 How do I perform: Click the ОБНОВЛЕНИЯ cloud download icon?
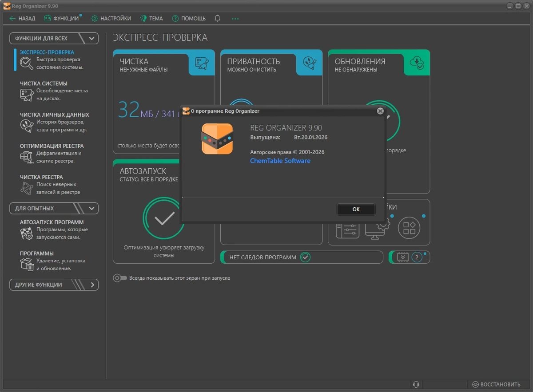[x=417, y=63]
